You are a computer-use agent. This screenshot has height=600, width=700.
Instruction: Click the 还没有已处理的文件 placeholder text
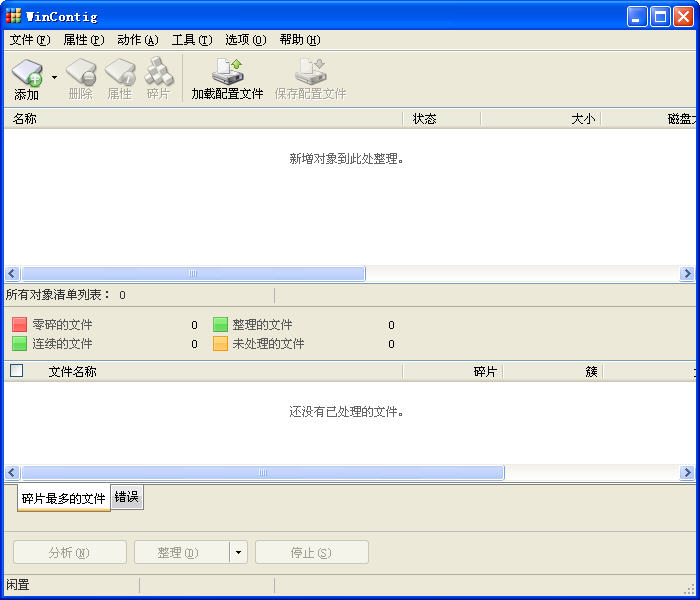346,411
